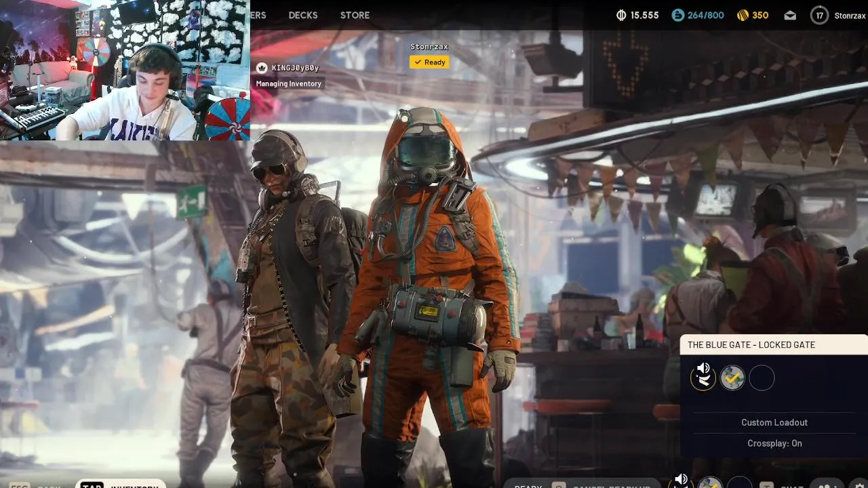Viewport: 868px width, 488px height.
Task: Select party member KINGJ0yB0y name
Action: click(x=295, y=68)
